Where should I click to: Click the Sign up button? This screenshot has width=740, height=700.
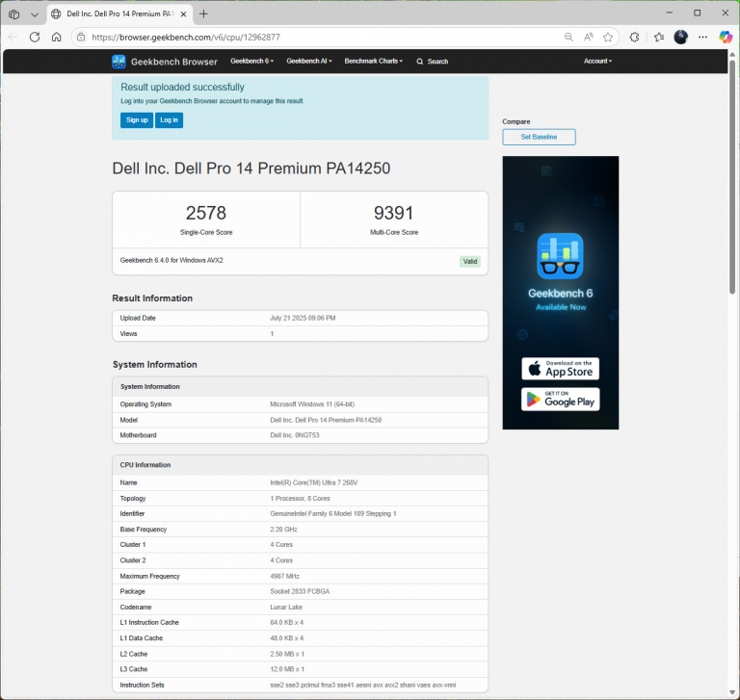click(x=137, y=120)
